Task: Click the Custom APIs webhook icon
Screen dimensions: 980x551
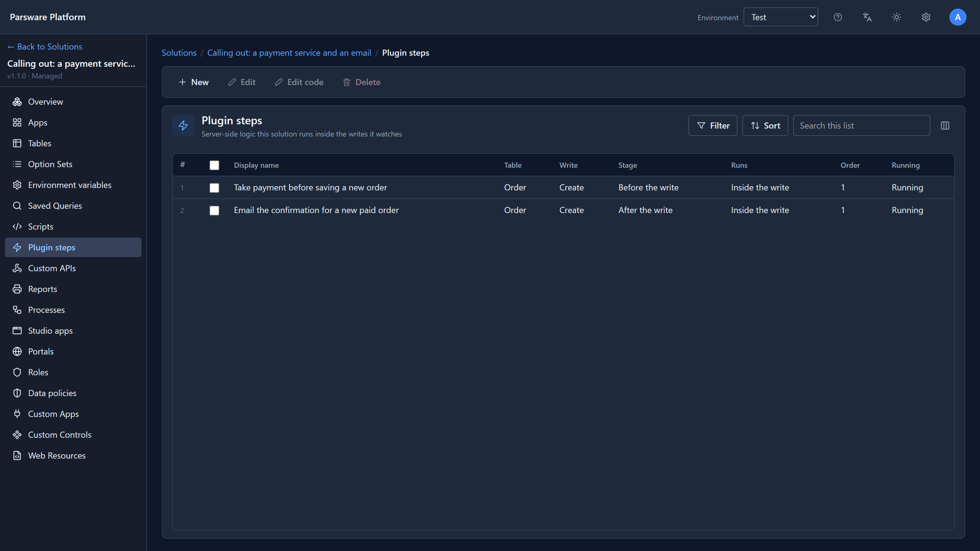Action: 17,268
